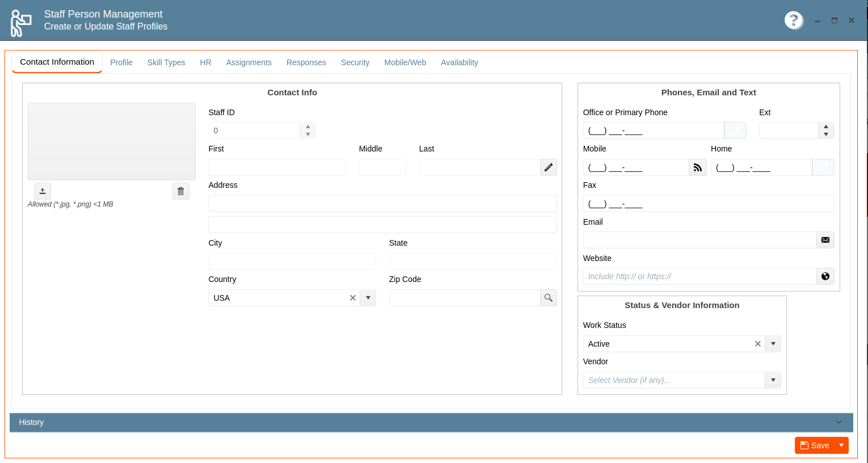Open the website with the globe icon

825,276
